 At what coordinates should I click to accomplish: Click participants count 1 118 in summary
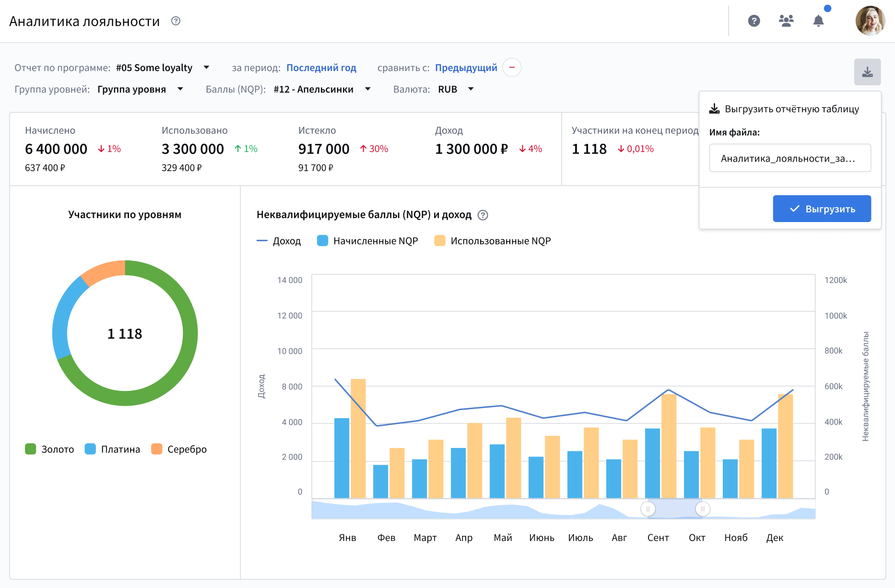(589, 149)
